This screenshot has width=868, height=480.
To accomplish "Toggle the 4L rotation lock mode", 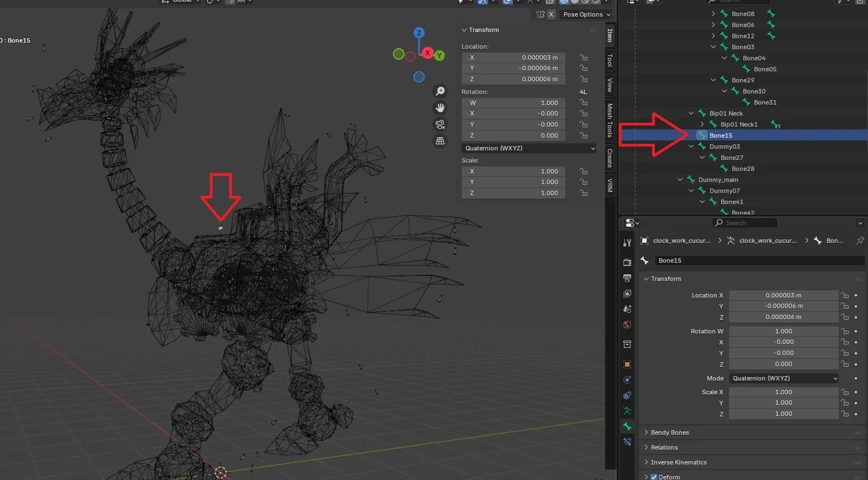I will [583, 92].
